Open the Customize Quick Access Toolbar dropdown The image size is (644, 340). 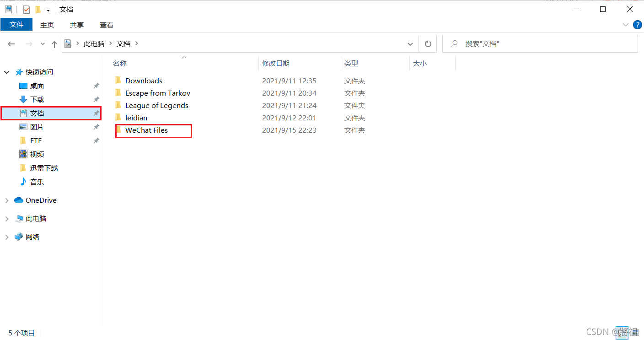pyautogui.click(x=48, y=9)
